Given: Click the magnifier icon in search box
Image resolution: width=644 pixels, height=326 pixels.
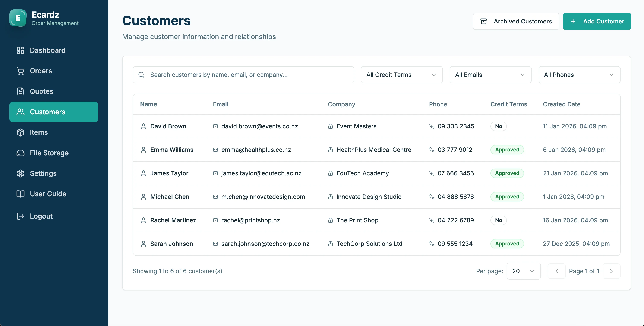Looking at the screenshot, I should (141, 75).
